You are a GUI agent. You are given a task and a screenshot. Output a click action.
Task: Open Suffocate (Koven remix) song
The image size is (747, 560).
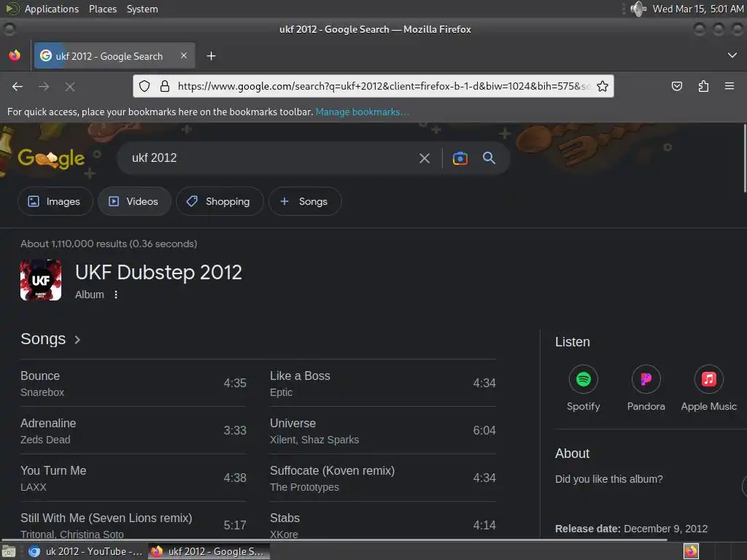382,478
